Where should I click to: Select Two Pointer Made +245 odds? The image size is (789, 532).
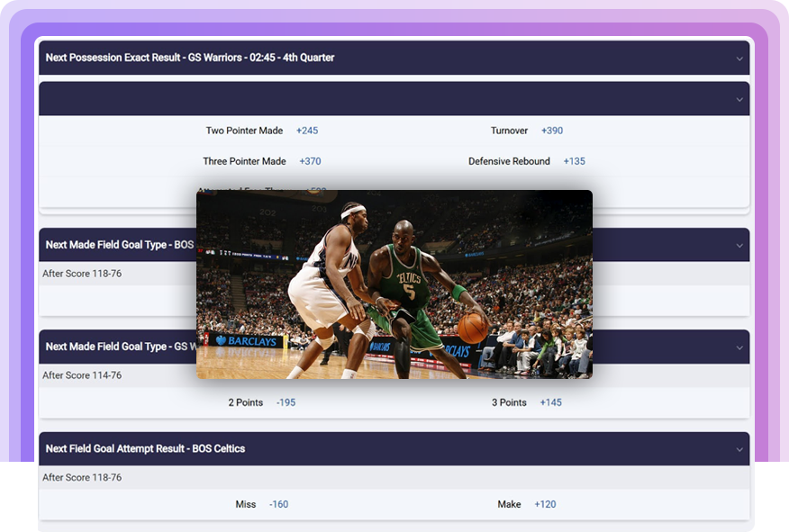tap(307, 131)
